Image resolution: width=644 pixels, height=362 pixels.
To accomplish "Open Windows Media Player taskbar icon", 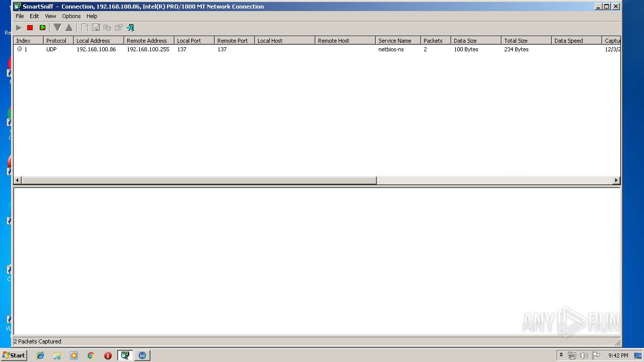I will [74, 355].
